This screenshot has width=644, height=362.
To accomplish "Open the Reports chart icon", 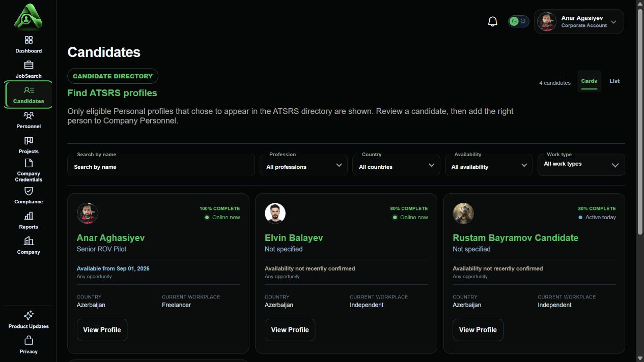I will point(29,216).
